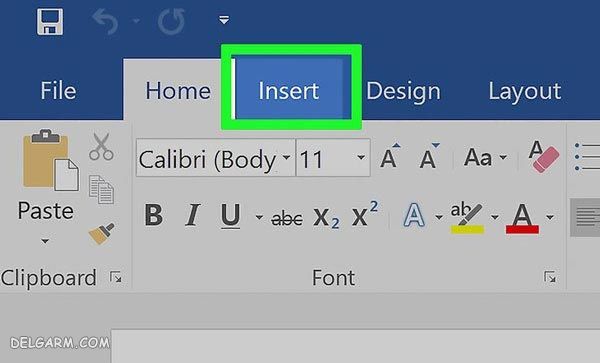Increase font size with larger A
Screen dimensions: 600x363
(x=390, y=156)
